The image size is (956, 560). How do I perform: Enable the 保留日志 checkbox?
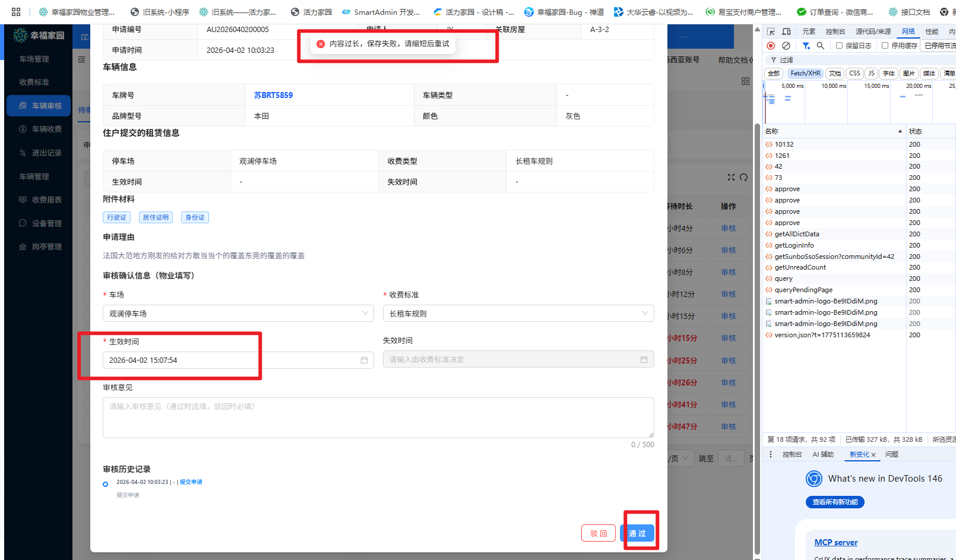(x=839, y=46)
